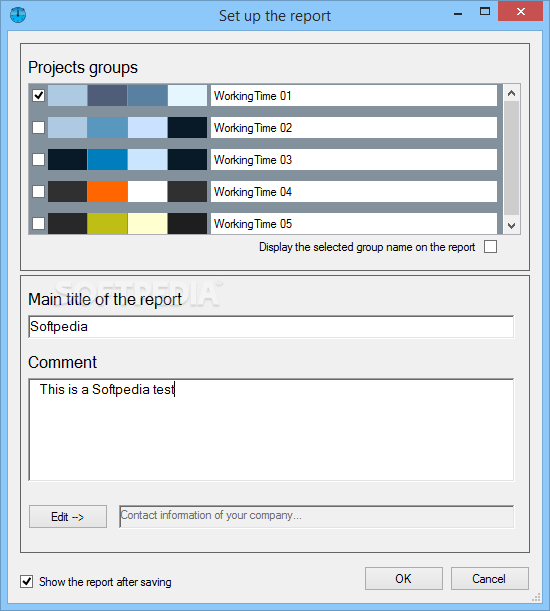Pick the medium blue swatch in WorkingTime 02
550x611 pixels.
coord(108,127)
